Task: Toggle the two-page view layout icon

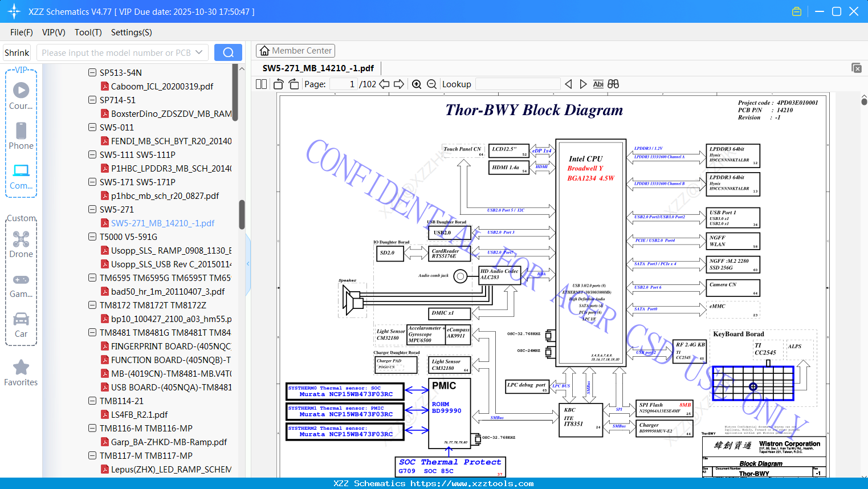Action: [261, 84]
